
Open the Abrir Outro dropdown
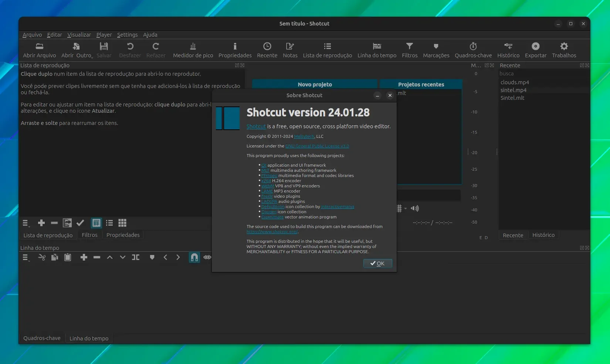coord(77,50)
